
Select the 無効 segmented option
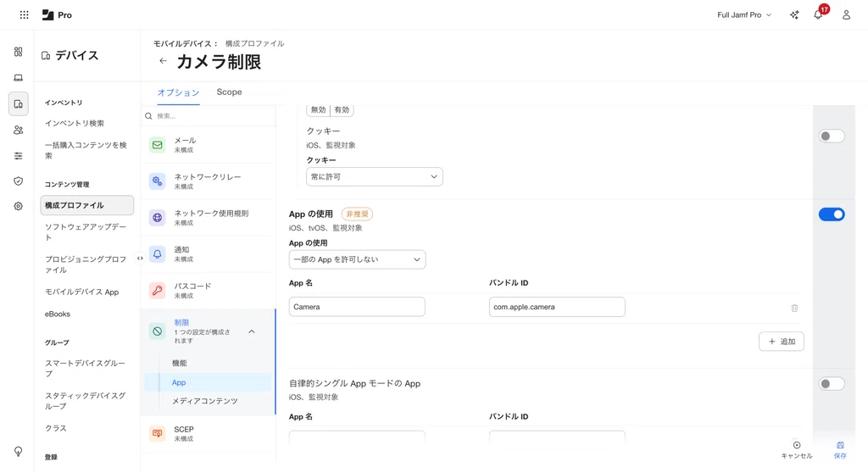[x=319, y=109]
